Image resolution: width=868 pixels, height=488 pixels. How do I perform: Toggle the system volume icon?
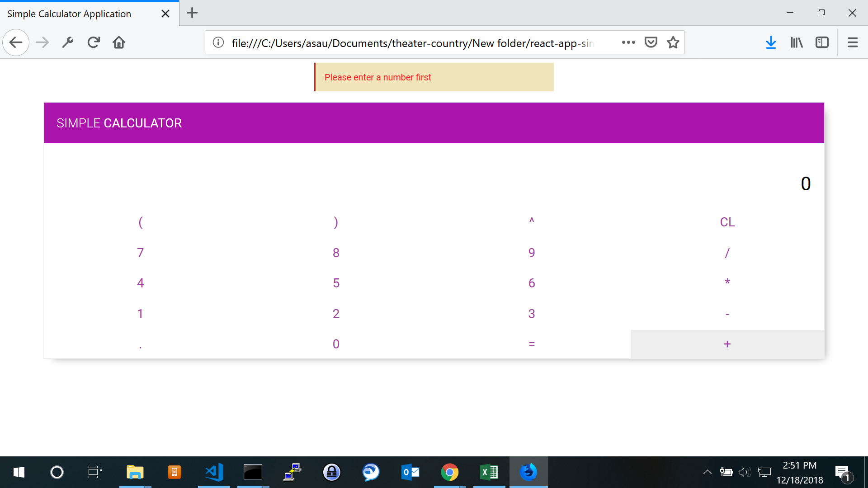745,472
